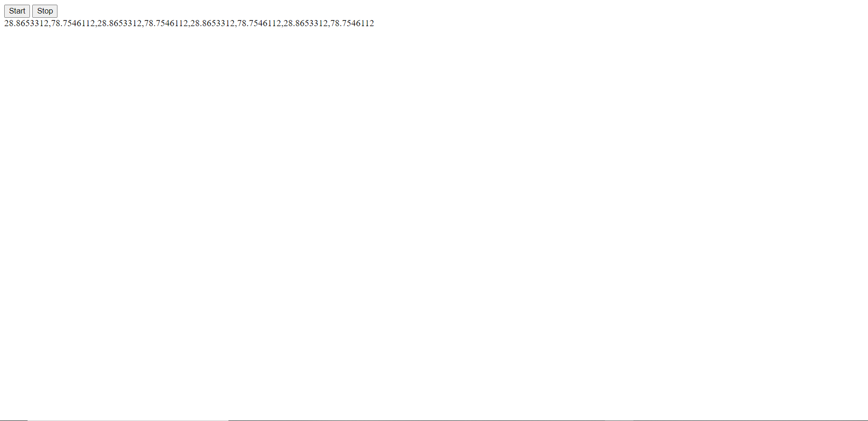The height and width of the screenshot is (421, 868).
Task: Click the first 28.8653312 latitude value
Action: [26, 23]
